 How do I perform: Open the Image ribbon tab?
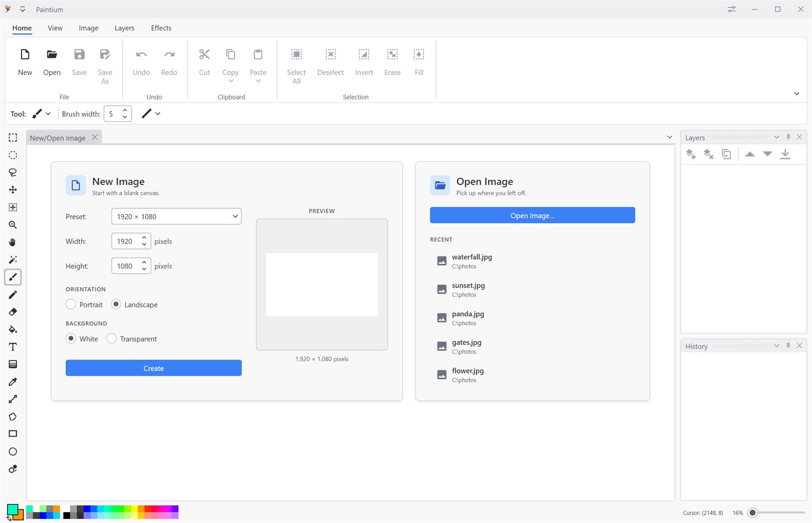click(x=88, y=28)
